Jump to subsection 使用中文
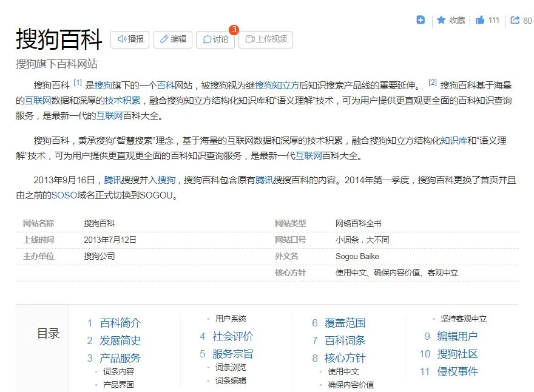 (x=343, y=371)
